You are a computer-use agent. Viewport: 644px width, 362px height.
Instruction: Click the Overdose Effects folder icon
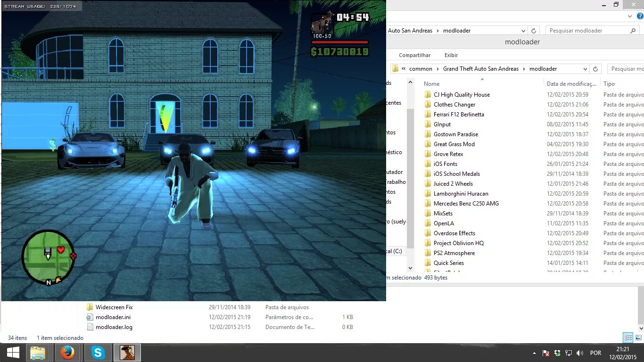pyautogui.click(x=428, y=233)
